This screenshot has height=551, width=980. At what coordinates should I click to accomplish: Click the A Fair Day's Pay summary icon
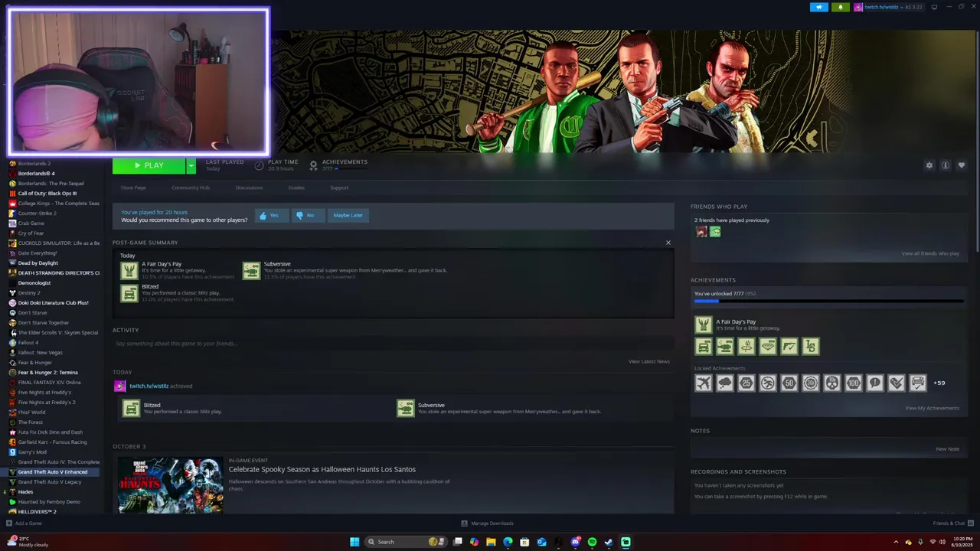click(x=129, y=271)
